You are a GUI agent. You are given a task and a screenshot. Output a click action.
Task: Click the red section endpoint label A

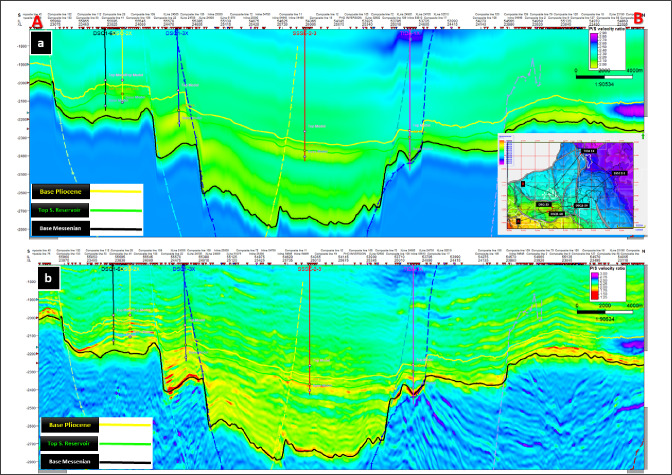coord(38,20)
